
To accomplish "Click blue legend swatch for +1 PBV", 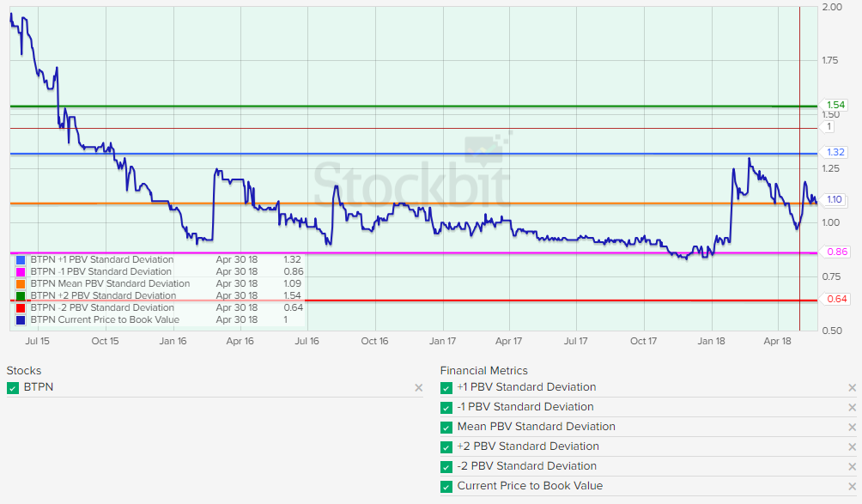I will [21, 260].
